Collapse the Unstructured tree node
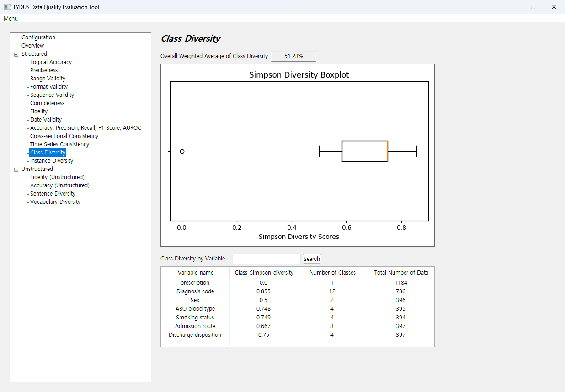The height and width of the screenshot is (392, 565). [16, 170]
